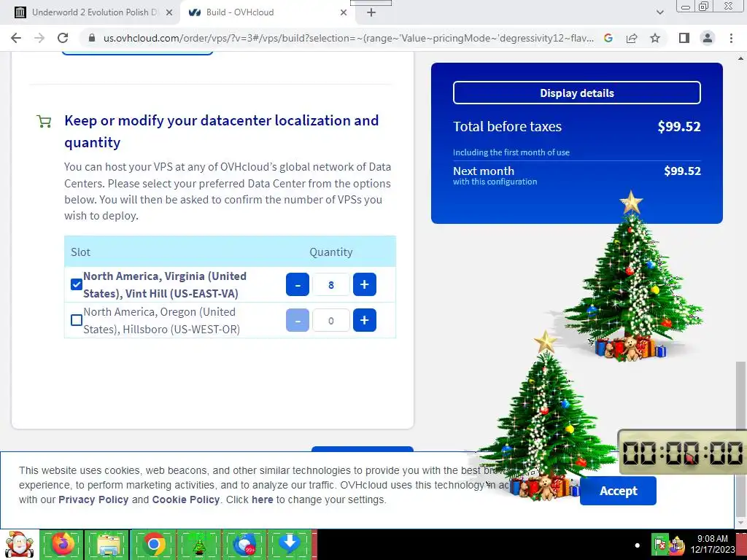Open Google icon in address bar
This screenshot has width=747, height=560.
pyautogui.click(x=608, y=38)
